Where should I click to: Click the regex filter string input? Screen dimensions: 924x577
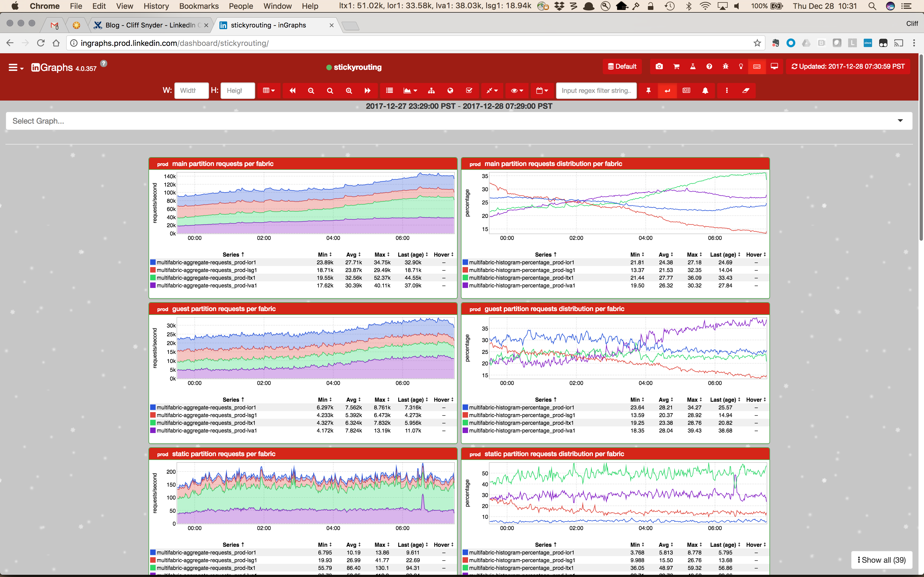596,90
